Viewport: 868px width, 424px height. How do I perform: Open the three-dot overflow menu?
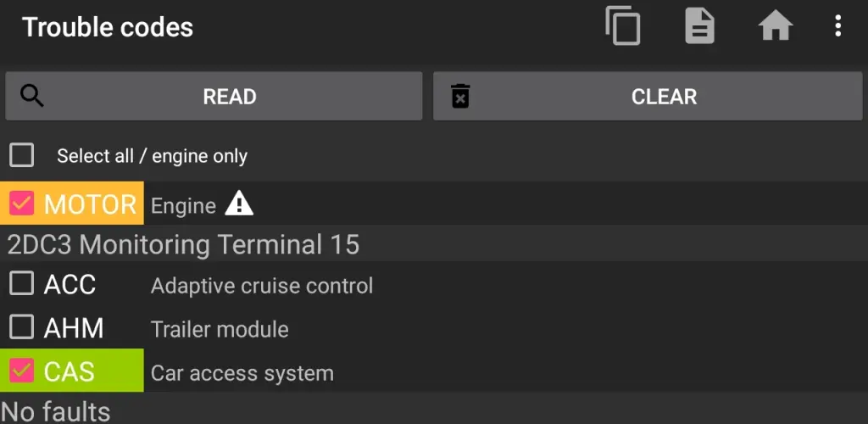pos(838,25)
